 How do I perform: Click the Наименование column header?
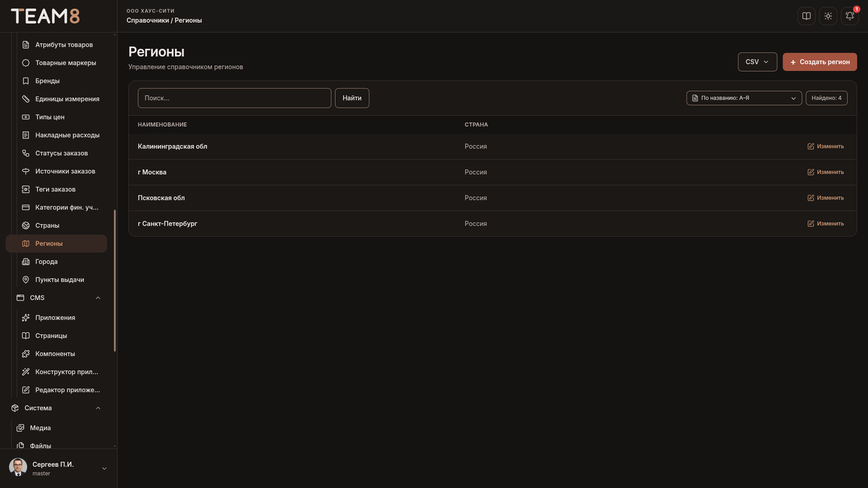pyautogui.click(x=162, y=125)
